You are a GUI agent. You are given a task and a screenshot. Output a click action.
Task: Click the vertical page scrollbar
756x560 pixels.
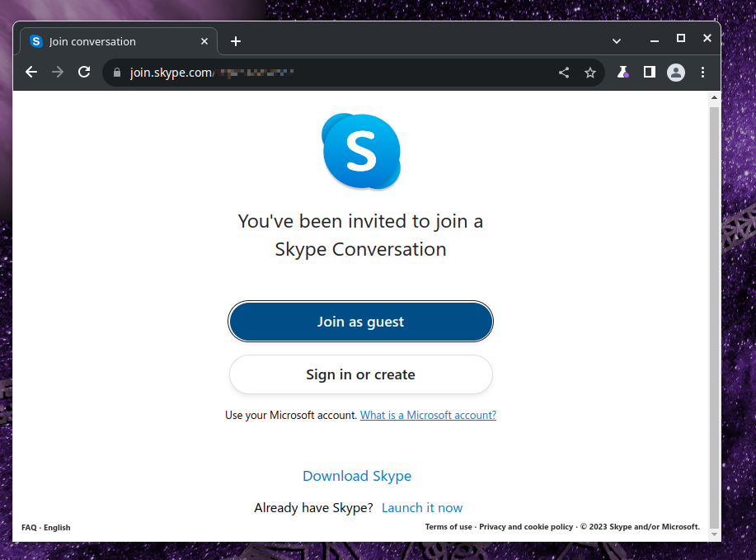point(714,317)
